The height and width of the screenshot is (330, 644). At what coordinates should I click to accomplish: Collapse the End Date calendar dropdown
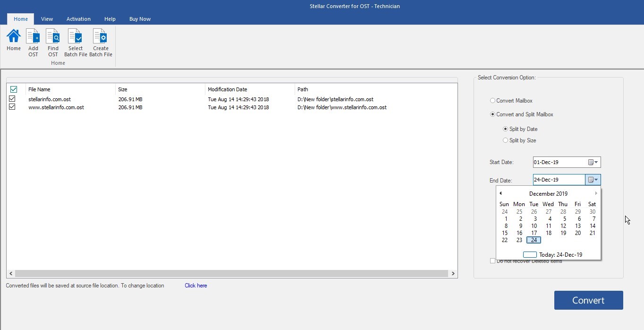[x=593, y=180]
